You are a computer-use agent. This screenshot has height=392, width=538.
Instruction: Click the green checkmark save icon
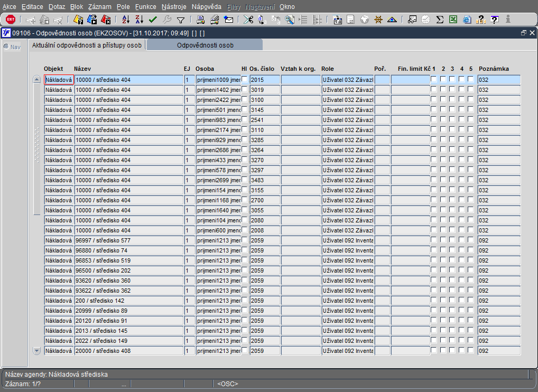coord(153,20)
